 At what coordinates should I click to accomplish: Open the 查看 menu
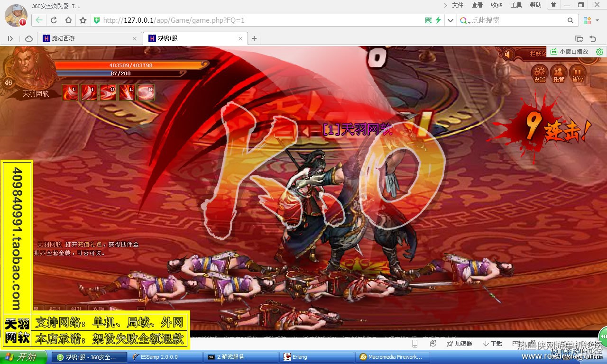(477, 5)
